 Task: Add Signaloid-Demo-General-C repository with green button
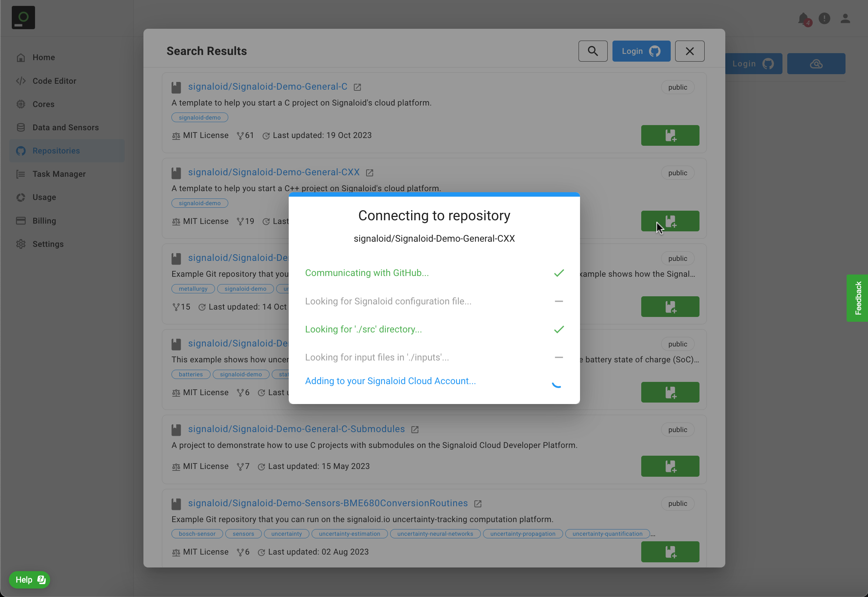click(670, 135)
